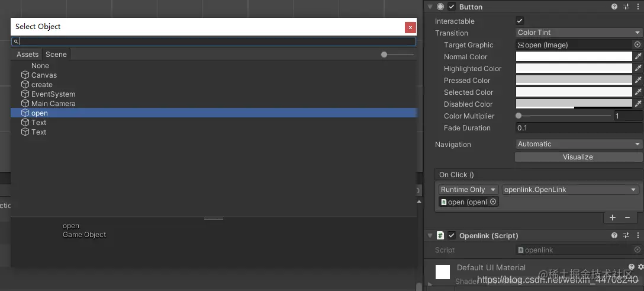Open the Openlink script presets icon
Viewport: 644px width, 291px height.
coord(626,235)
